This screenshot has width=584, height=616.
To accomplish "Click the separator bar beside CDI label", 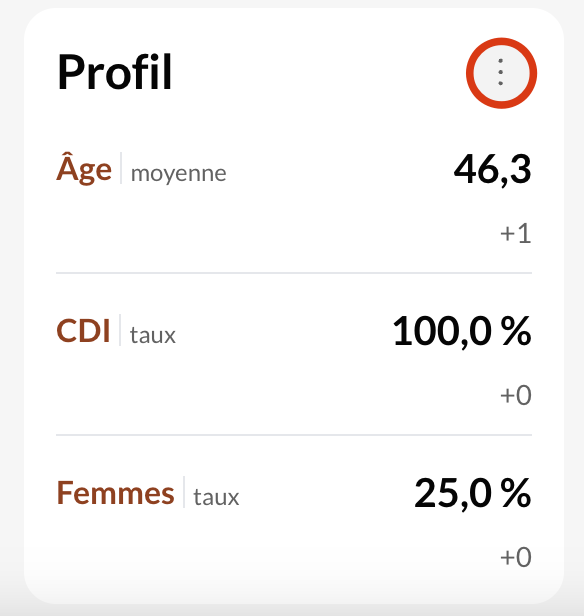I will (120, 330).
